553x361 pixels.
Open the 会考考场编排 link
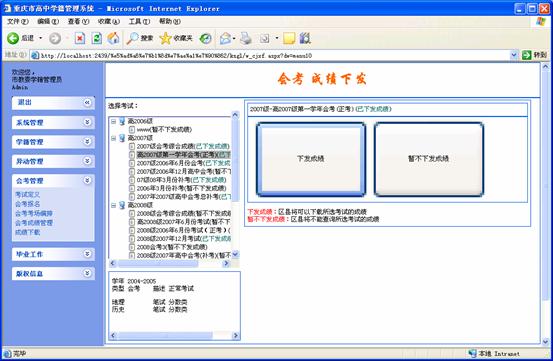(x=34, y=213)
